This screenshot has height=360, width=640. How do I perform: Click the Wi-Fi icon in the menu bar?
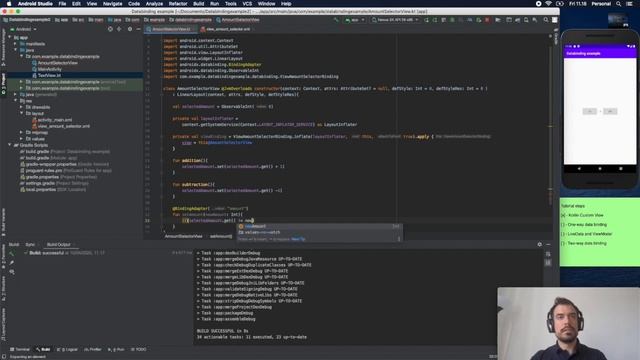coord(549,4)
